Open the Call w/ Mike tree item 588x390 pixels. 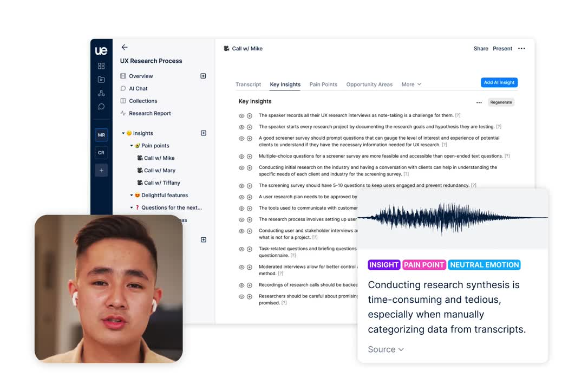tap(155, 158)
